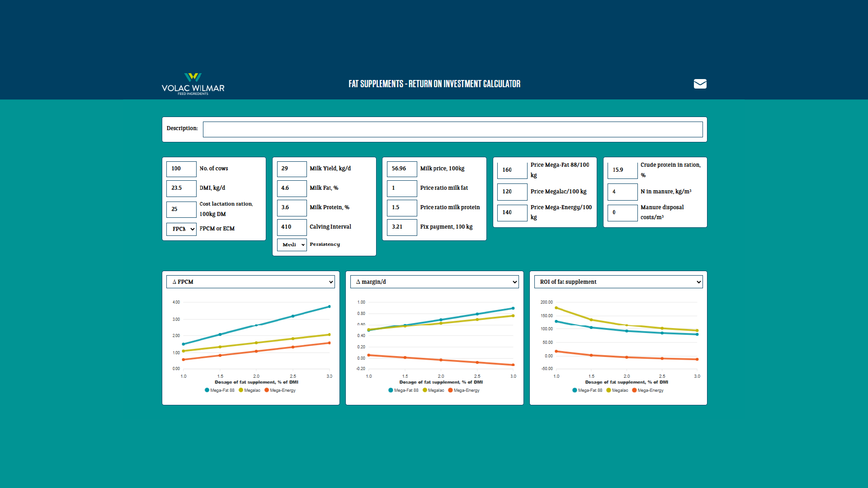Screen dimensions: 868x488
Task: Click the Manure disposal costs field
Action: click(x=622, y=213)
